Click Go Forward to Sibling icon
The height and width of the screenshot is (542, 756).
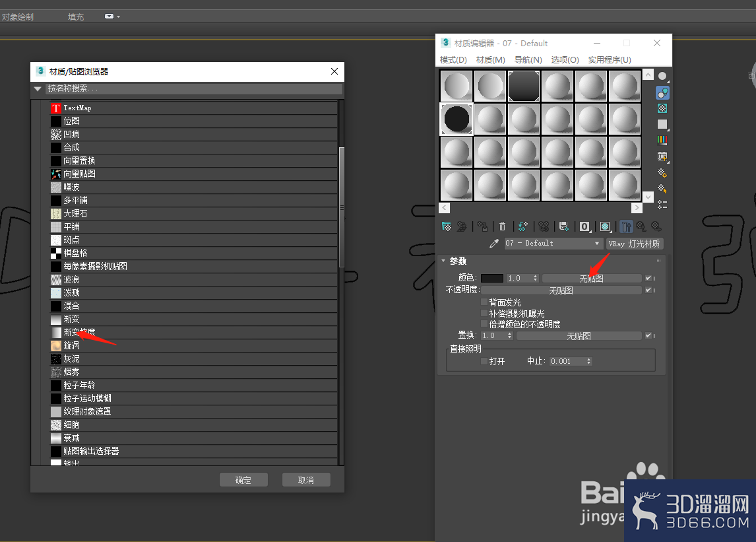[656, 226]
